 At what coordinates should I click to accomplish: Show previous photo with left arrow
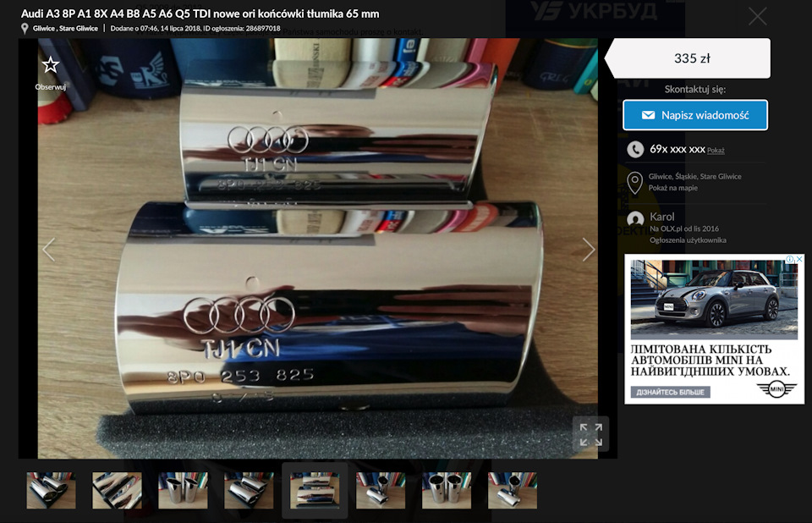(x=49, y=250)
